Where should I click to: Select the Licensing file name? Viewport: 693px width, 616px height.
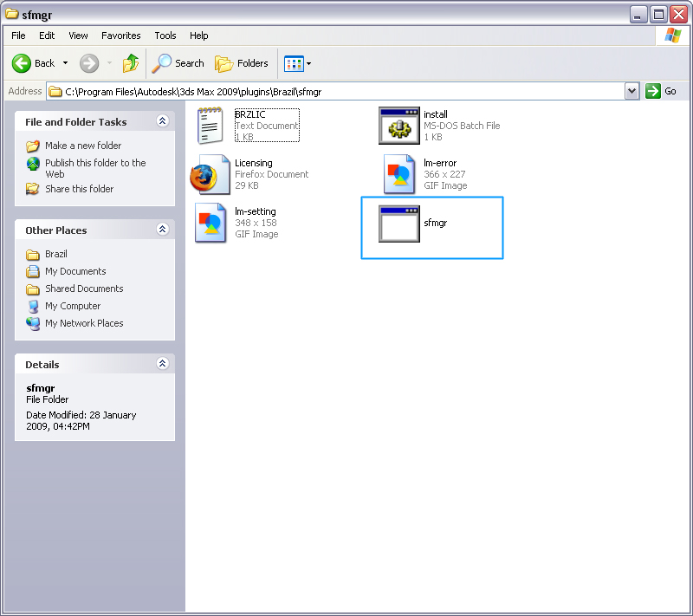[x=254, y=163]
